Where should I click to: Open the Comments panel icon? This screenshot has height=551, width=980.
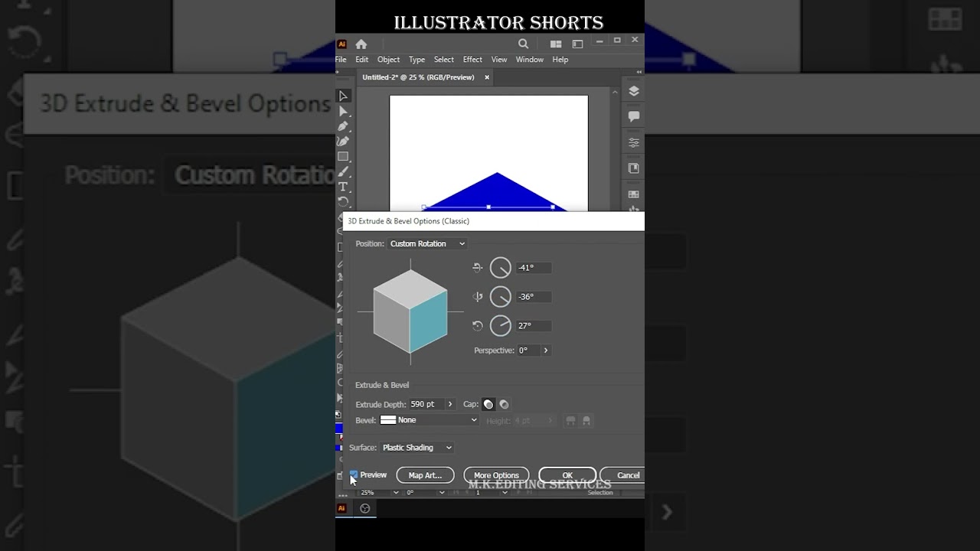[634, 116]
